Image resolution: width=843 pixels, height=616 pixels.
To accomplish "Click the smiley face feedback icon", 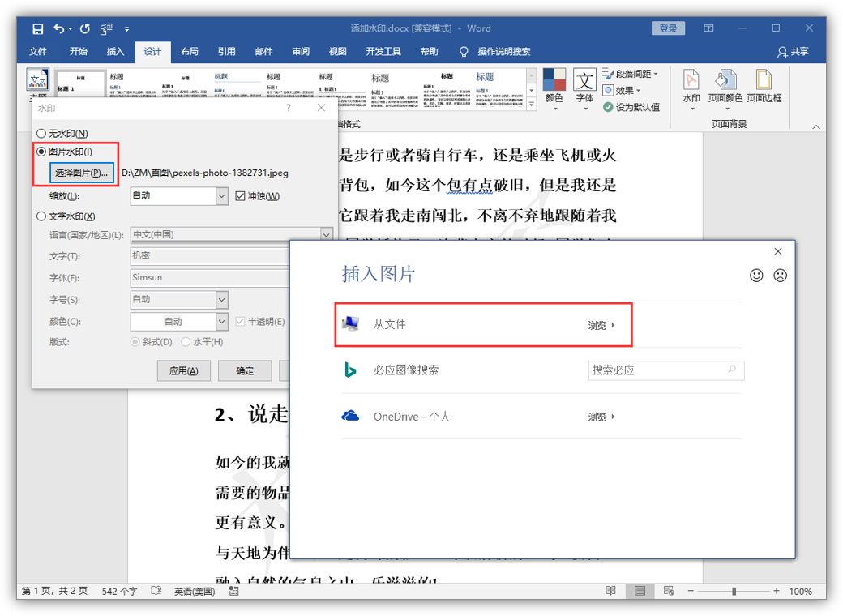I will tap(756, 276).
